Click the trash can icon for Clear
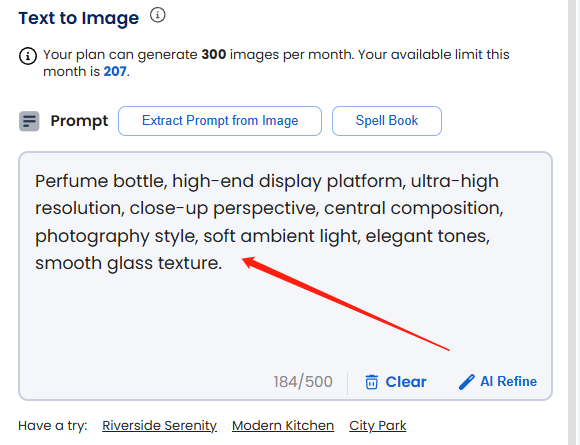The width and height of the screenshot is (580, 445). pos(371,382)
